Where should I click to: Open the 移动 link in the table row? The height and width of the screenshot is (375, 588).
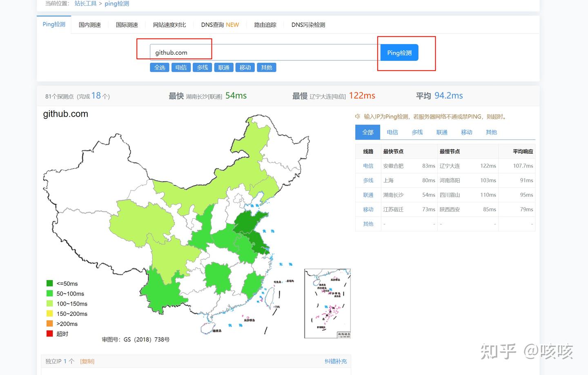click(x=368, y=209)
